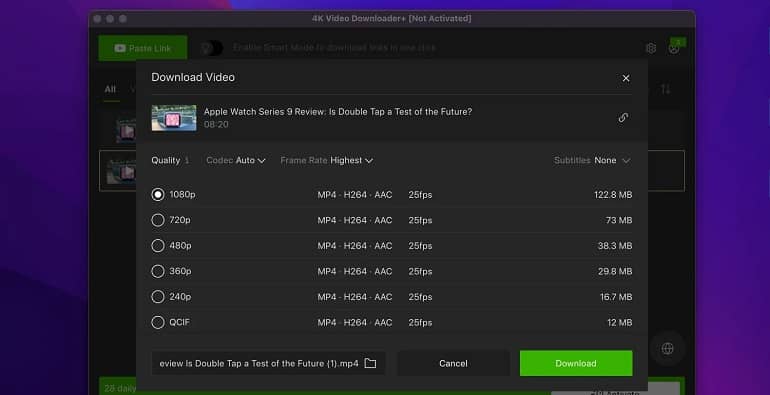
Task: Open the sort arrows in main window
Action: pos(665,89)
